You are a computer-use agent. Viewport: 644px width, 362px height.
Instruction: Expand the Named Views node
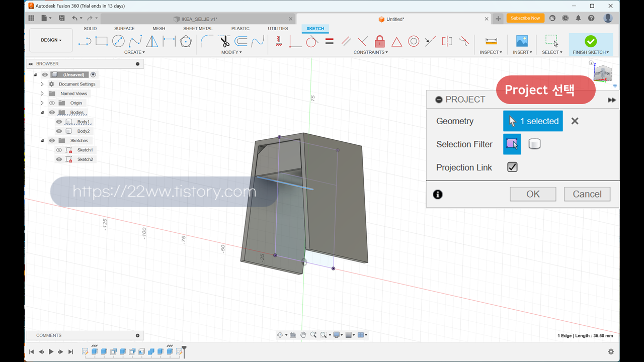coord(42,94)
